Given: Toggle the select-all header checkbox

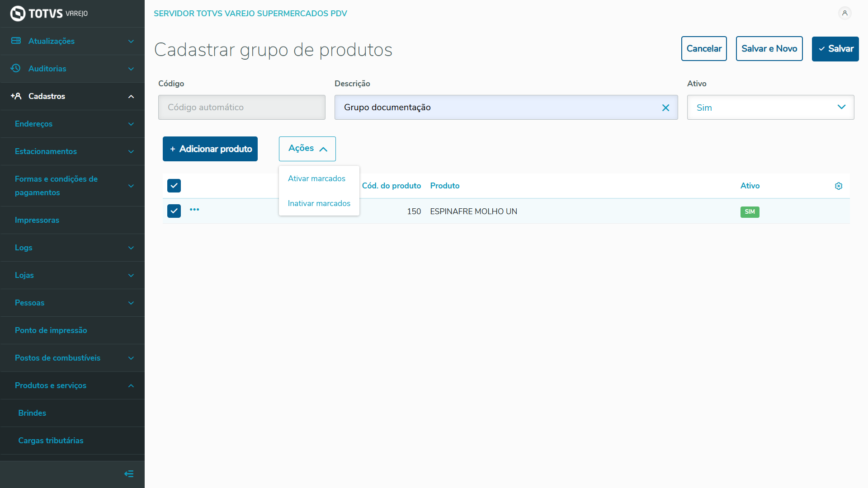Looking at the screenshot, I should tap(174, 186).
